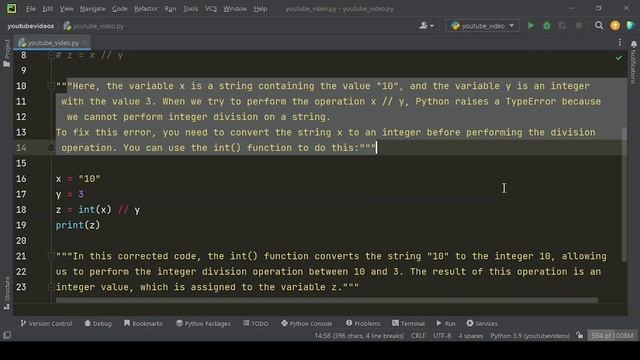640x360 pixels.
Task: Open the Services tool window
Action: click(482, 323)
